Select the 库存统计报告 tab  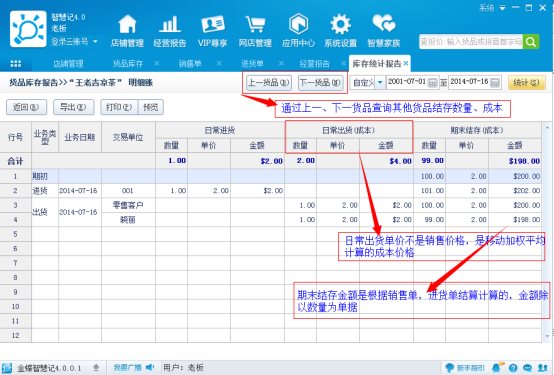tap(377, 64)
